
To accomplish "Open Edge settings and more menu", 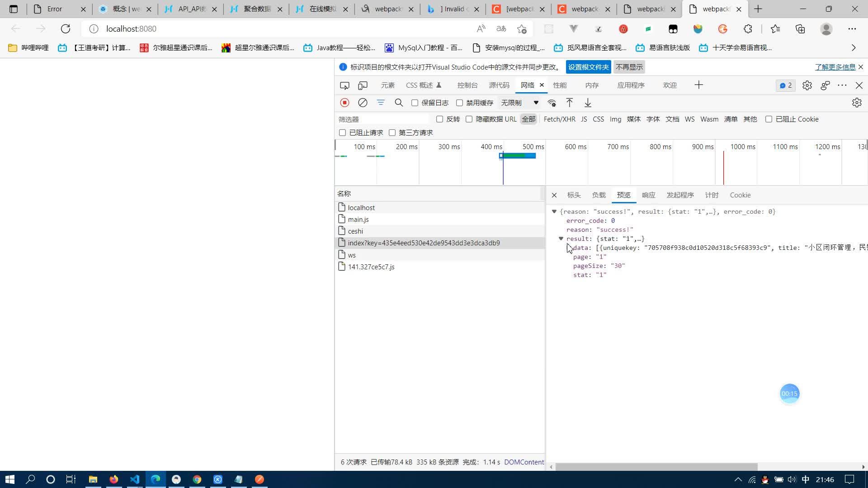I will click(852, 28).
